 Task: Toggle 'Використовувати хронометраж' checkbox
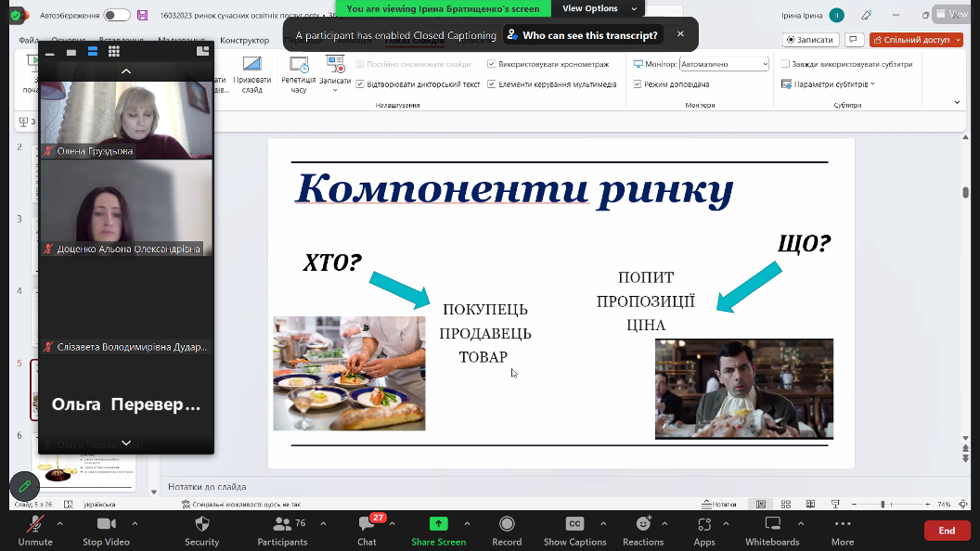coord(492,64)
